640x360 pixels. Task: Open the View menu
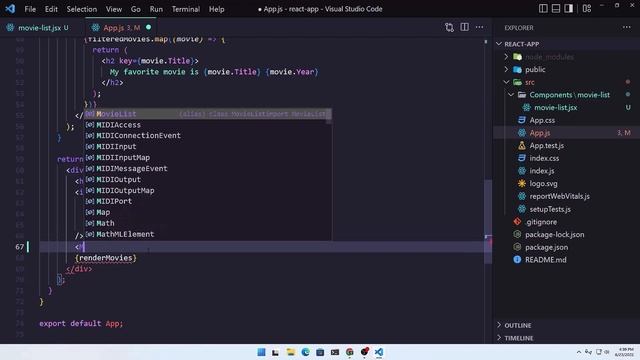[x=114, y=9]
